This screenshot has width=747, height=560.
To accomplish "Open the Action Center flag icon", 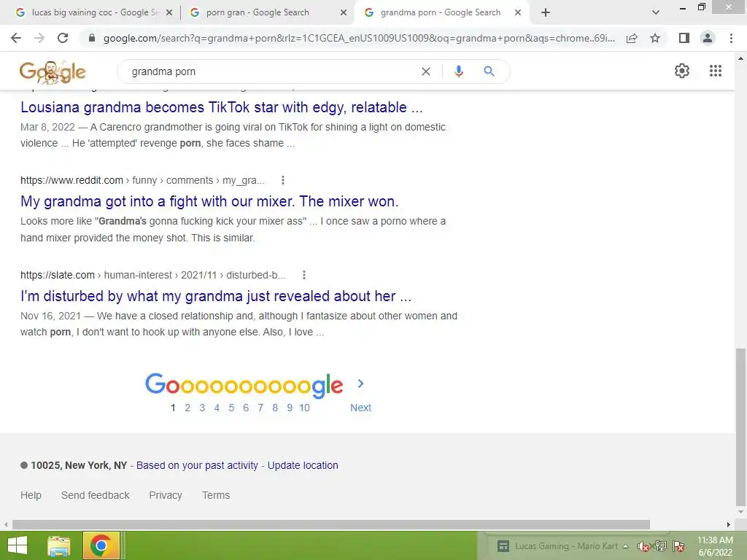I will [x=679, y=546].
